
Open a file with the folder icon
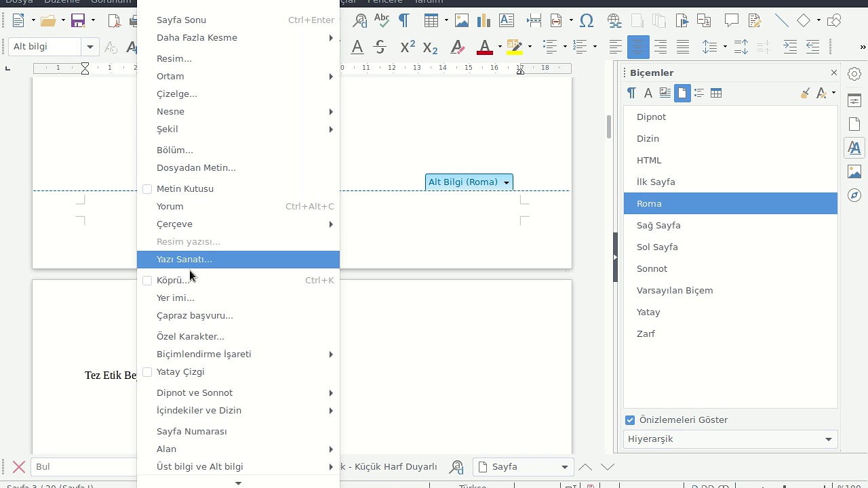[x=47, y=21]
